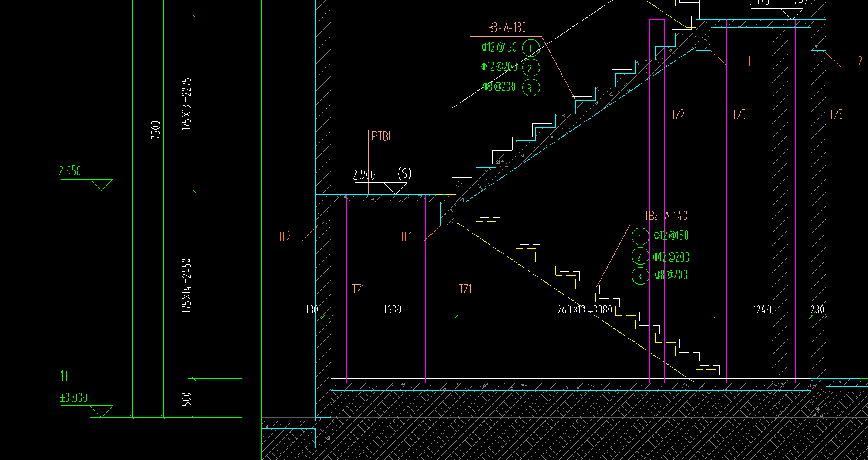This screenshot has height=460, width=868.
Task: Select the 100 dimension text
Action: coord(312,309)
